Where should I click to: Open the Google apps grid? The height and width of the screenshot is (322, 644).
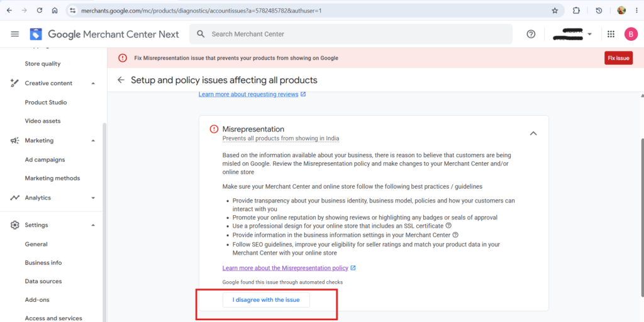coord(611,34)
